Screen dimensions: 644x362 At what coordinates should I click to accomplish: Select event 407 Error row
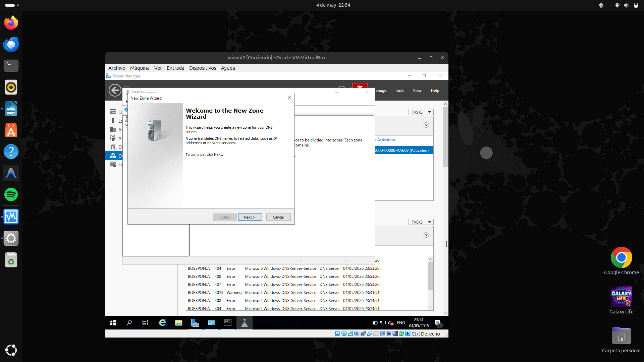point(283,285)
